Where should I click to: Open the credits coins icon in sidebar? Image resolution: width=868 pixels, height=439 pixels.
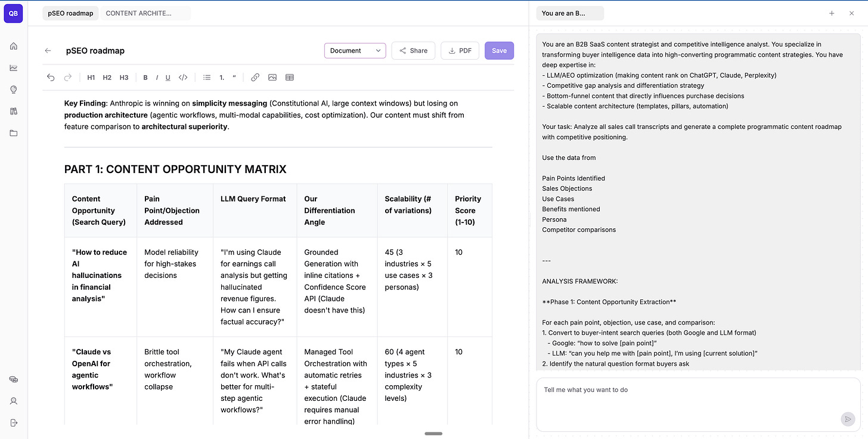[14, 379]
